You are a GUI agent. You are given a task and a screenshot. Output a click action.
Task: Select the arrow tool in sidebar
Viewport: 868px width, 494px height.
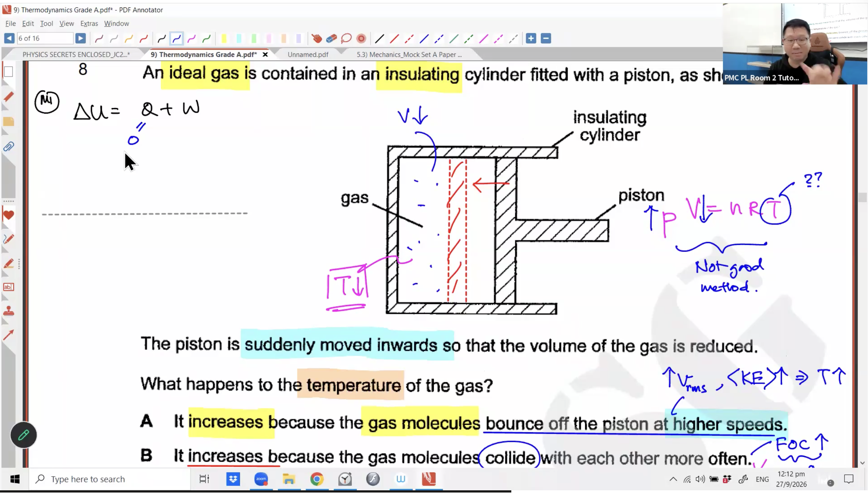[8, 335]
